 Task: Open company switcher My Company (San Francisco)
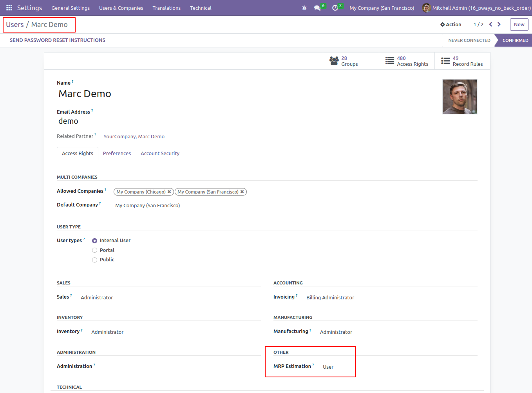[382, 8]
